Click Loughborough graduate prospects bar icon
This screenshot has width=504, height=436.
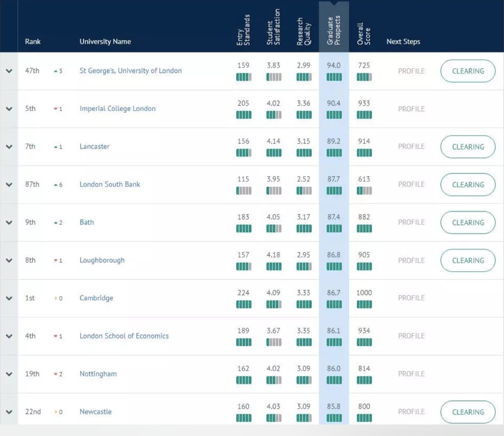coord(334,267)
